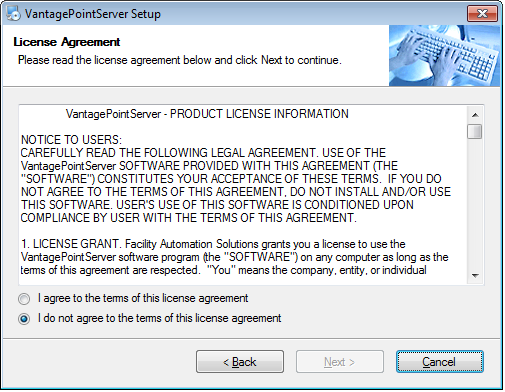Cancel the setup wizard

click(439, 362)
